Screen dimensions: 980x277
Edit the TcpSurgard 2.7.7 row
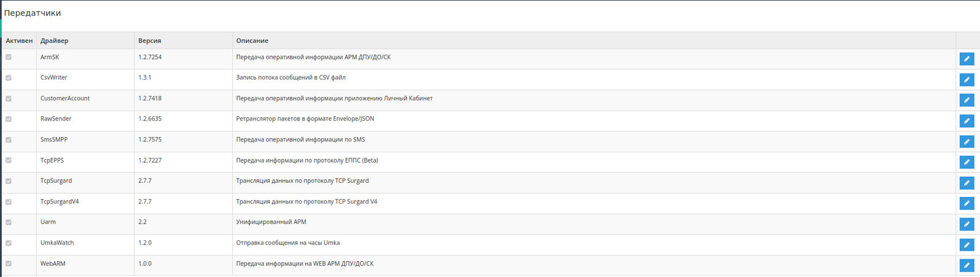[967, 183]
